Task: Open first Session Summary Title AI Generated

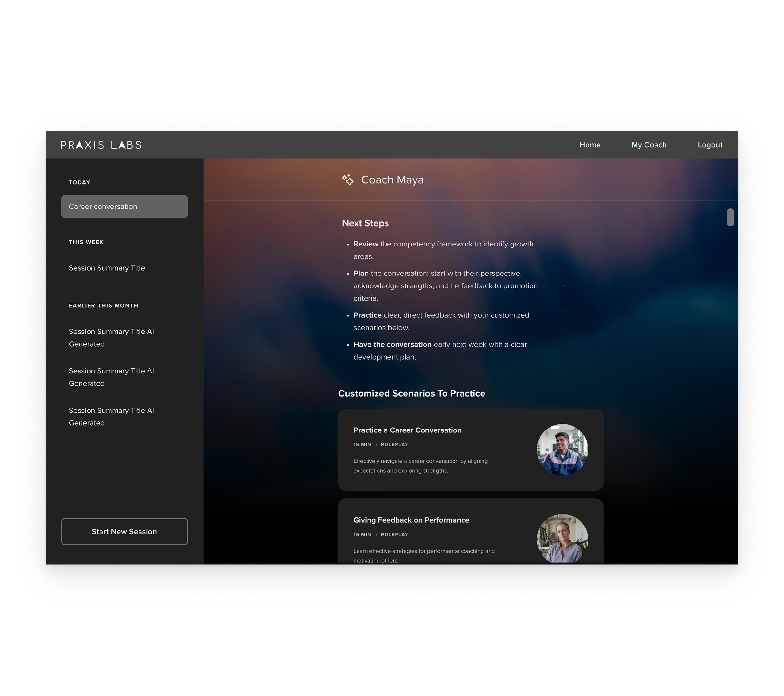Action: (x=111, y=338)
